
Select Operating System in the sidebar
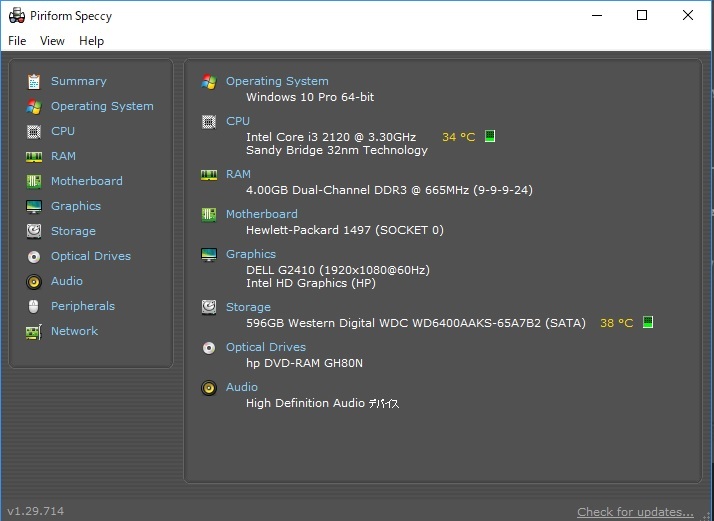[x=102, y=106]
